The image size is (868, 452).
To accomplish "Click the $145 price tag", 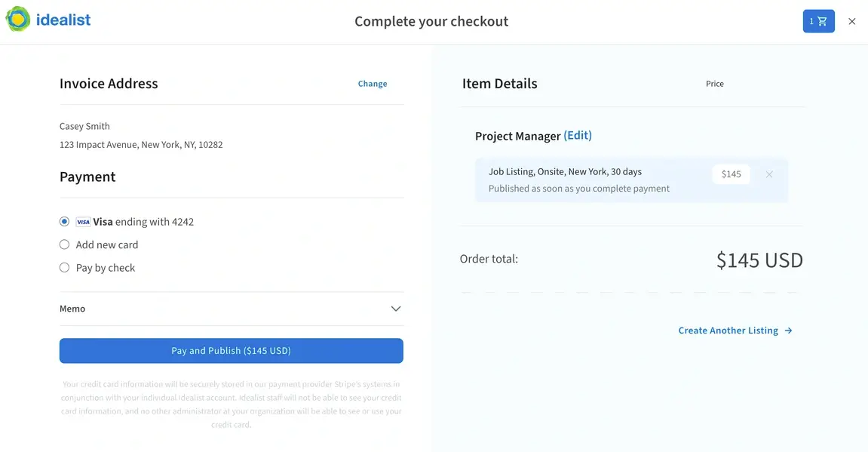I will [x=730, y=174].
